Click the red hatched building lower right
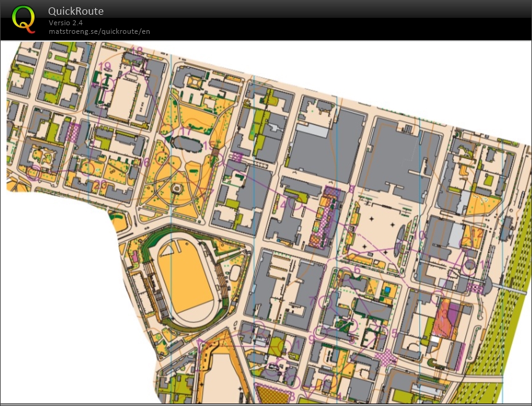The width and height of the screenshot is (532, 406). point(445,316)
